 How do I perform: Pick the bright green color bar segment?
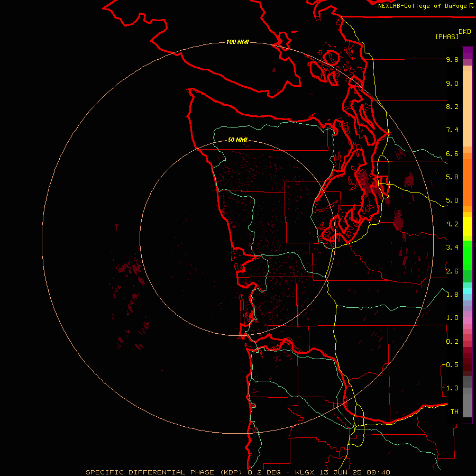click(467, 255)
